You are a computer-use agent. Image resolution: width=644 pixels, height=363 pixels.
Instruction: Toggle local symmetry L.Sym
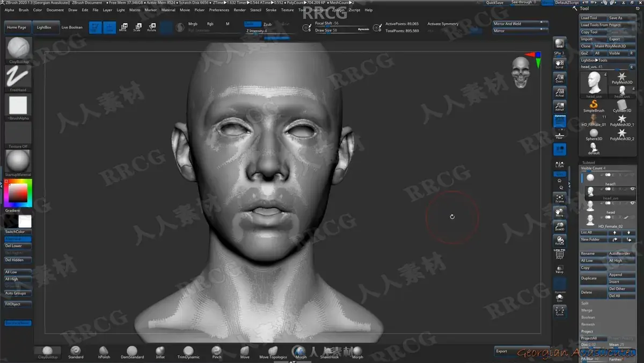tap(560, 164)
